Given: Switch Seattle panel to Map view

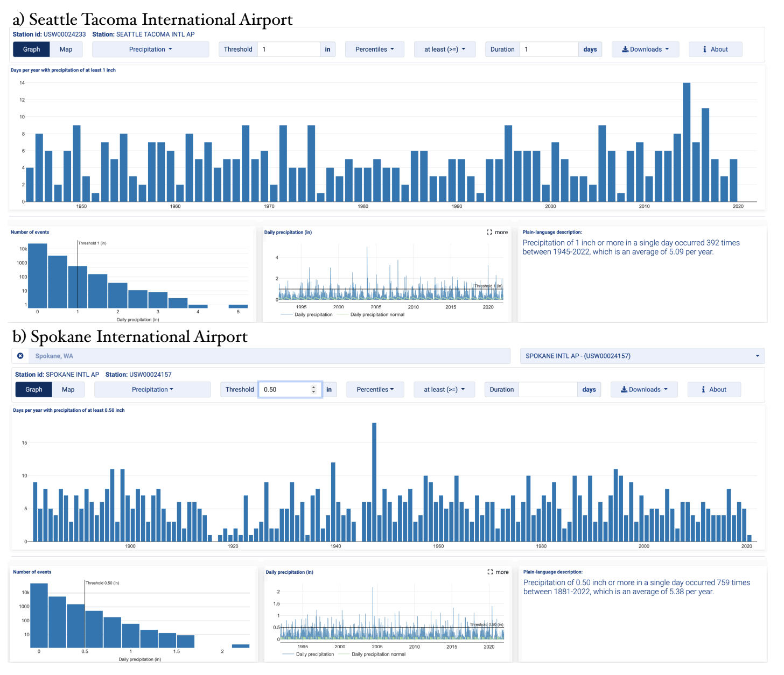Looking at the screenshot, I should point(66,50).
